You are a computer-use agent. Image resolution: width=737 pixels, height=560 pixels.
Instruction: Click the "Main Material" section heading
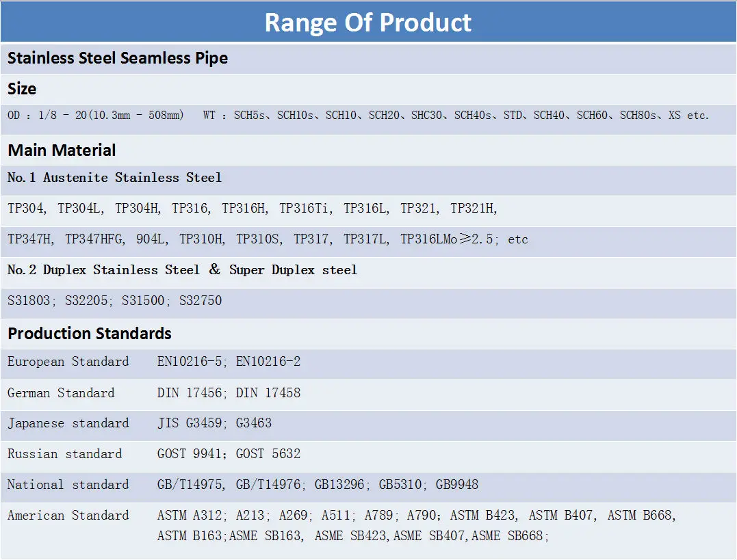point(62,150)
